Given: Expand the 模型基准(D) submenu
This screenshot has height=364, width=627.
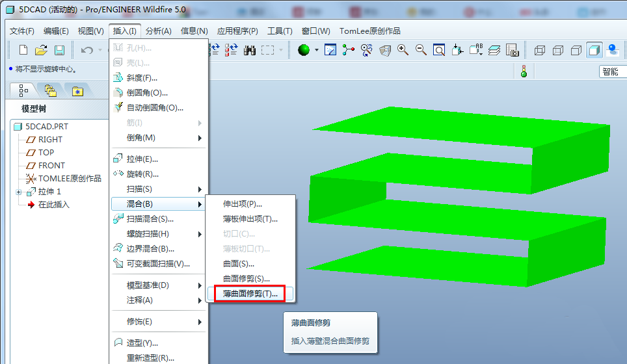Looking at the screenshot, I should point(158,285).
